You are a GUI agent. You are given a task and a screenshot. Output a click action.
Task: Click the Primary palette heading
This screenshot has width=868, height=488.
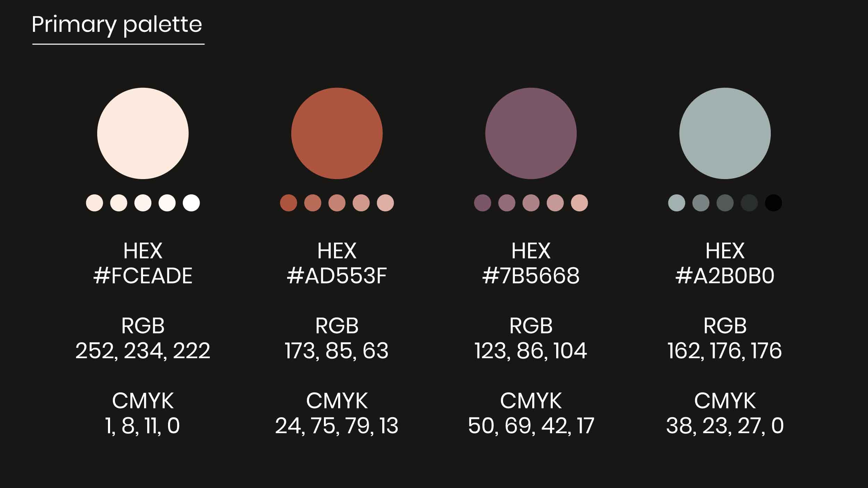117,25
